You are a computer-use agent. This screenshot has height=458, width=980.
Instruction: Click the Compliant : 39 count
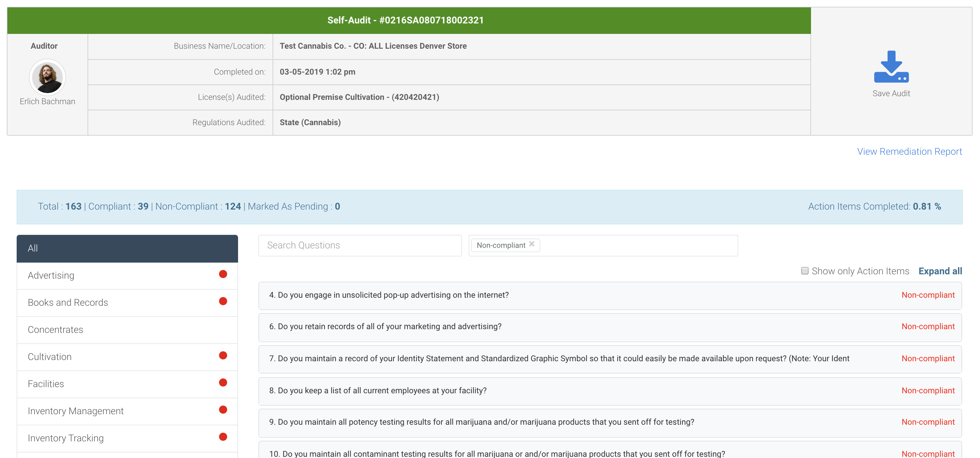pyautogui.click(x=118, y=207)
